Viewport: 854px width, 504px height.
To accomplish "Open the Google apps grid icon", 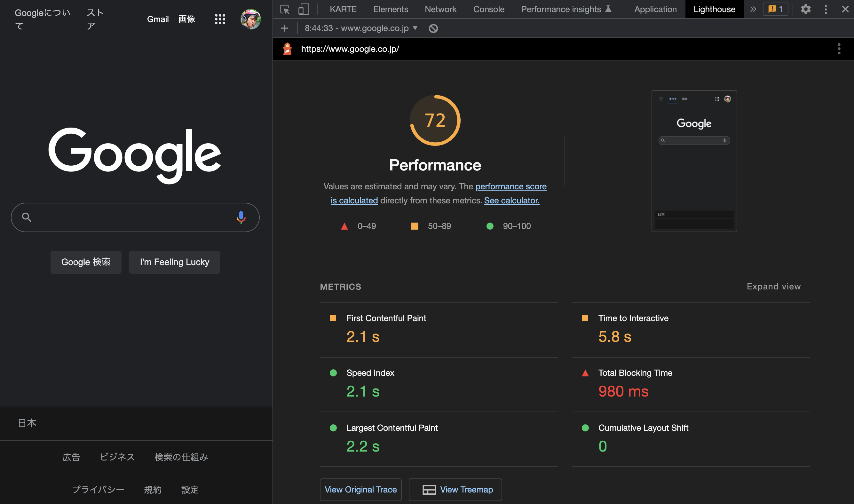I will (220, 19).
